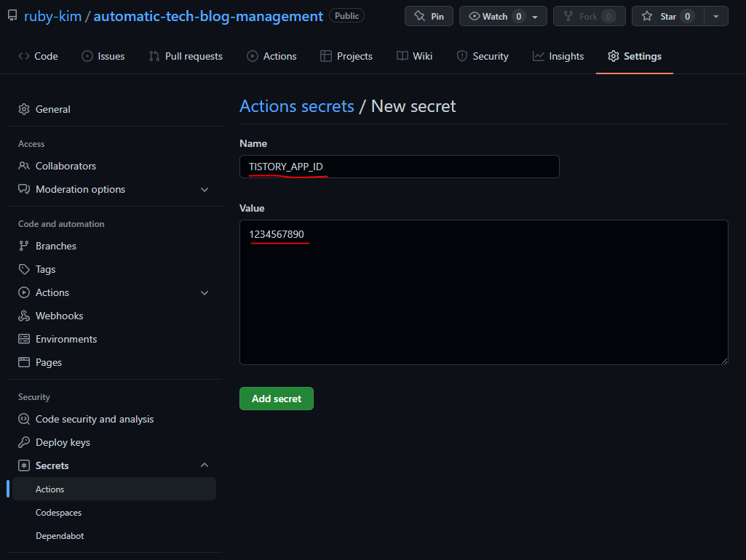Open the Issues tab

coord(103,56)
